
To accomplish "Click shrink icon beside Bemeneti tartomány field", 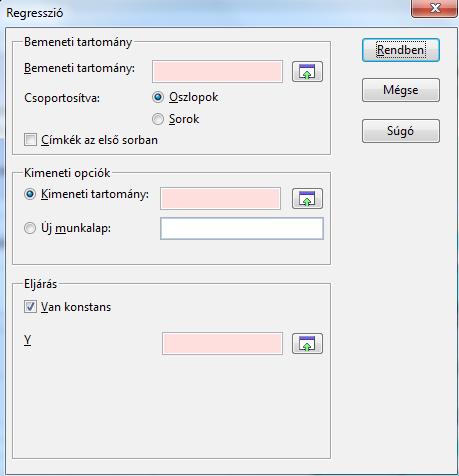I will [x=307, y=72].
